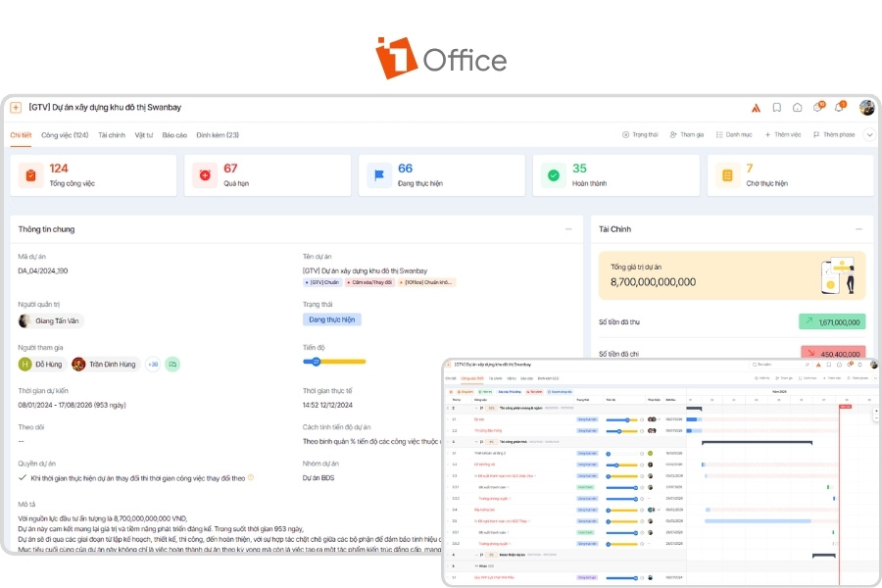Click project code DA_04/2024_190

[x=43, y=270]
